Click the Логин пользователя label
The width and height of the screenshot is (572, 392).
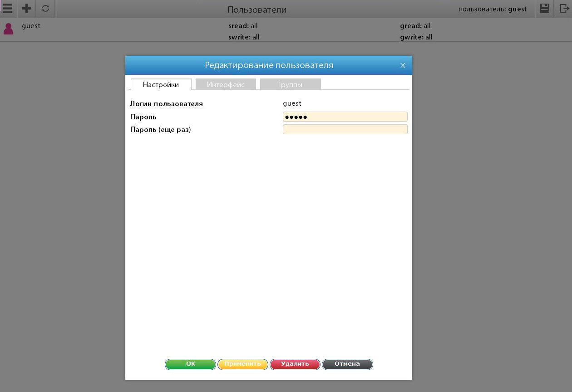click(167, 104)
